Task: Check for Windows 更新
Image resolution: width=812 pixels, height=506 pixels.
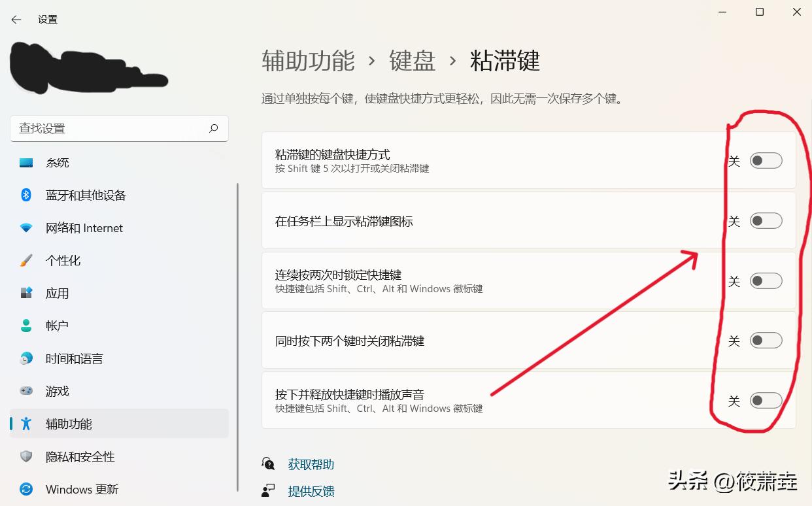Action: pyautogui.click(x=82, y=489)
